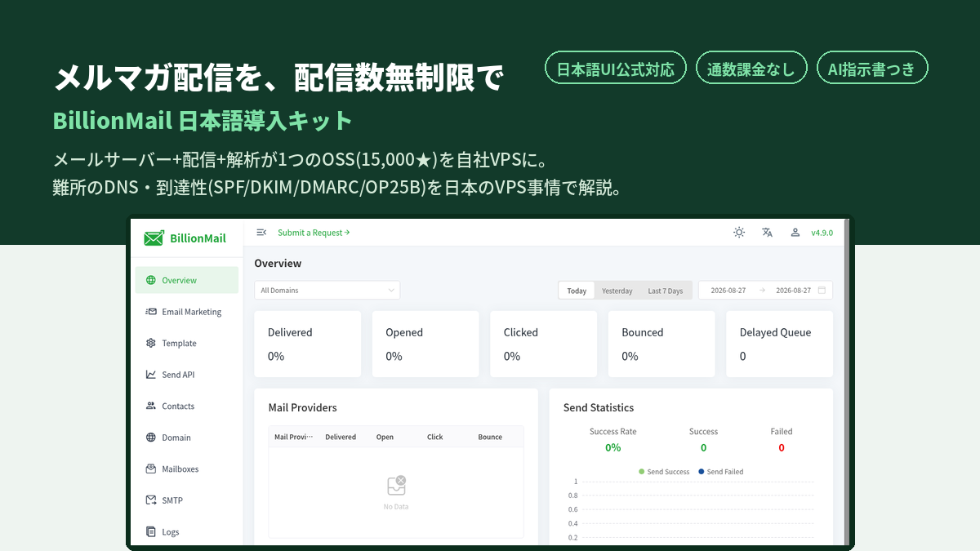Click the calendar icon in date range
Viewport: 980px width, 551px height.
click(822, 291)
